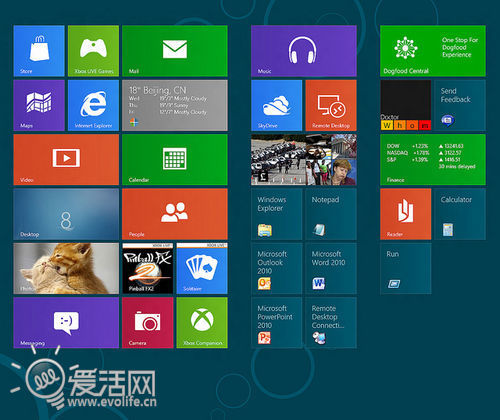Click the Send Feedback tile
The width and height of the screenshot is (500, 420).
[460, 105]
